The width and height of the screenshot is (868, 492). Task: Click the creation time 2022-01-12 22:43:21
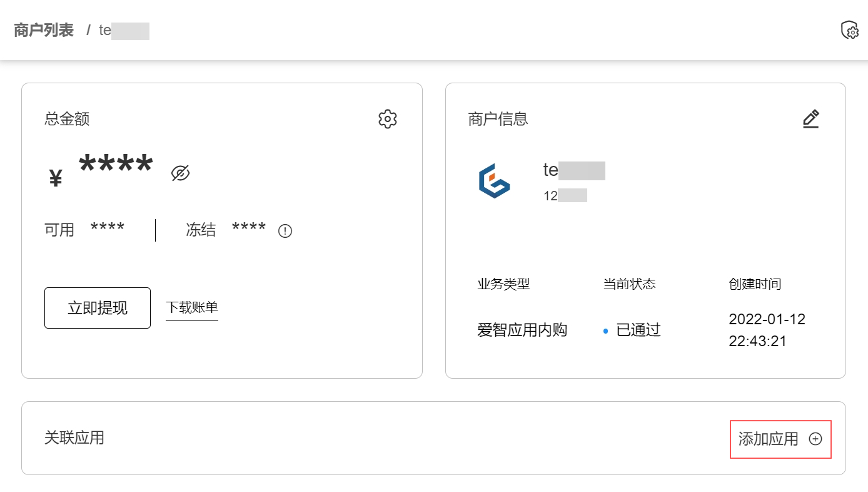(767, 330)
